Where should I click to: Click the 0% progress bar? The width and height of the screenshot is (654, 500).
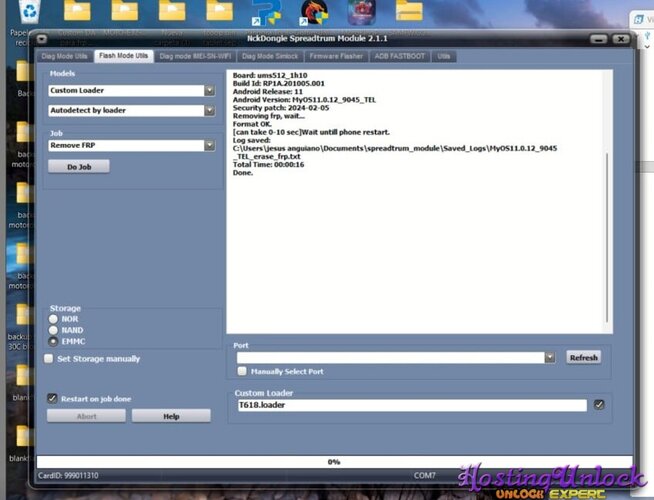[x=334, y=462]
